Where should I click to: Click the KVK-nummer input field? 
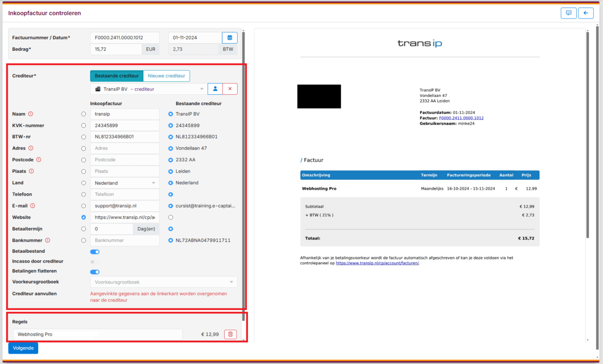(125, 126)
